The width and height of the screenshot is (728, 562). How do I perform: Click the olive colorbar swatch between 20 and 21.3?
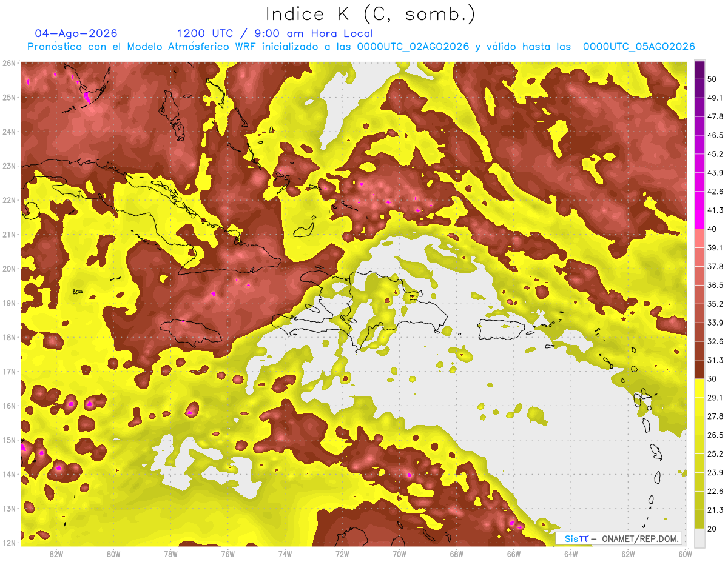pos(700,520)
